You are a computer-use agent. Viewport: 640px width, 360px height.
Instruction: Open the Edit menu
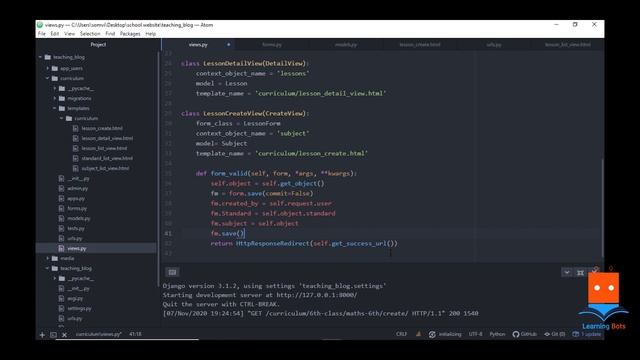pyautogui.click(x=55, y=34)
